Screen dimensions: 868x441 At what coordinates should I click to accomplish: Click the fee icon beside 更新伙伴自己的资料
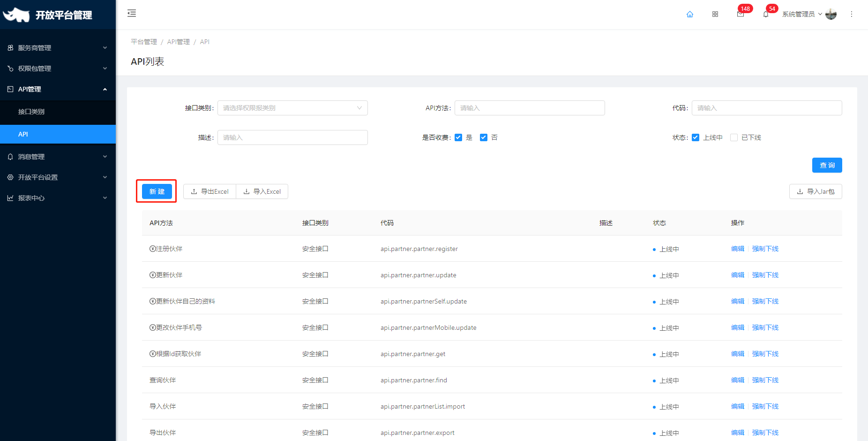(x=153, y=301)
